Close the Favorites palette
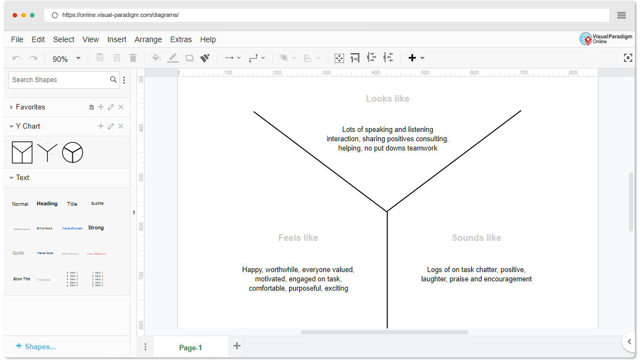 121,107
